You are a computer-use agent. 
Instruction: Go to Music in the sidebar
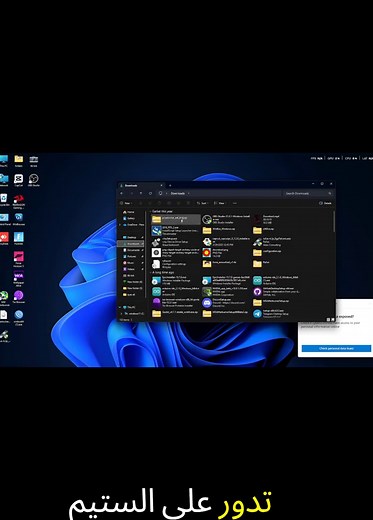tap(132, 263)
